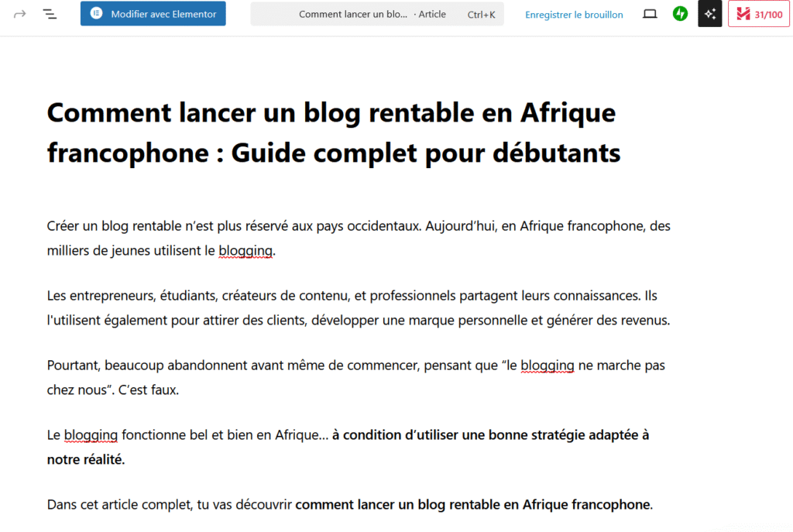The height and width of the screenshot is (532, 793).
Task: Open the AI sparkle assistant icon
Action: [x=709, y=14]
